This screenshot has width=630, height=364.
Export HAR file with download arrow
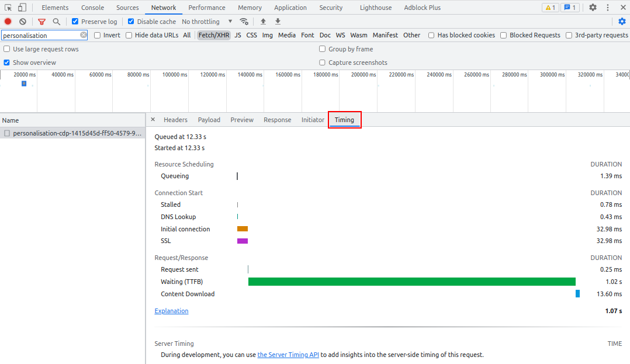pyautogui.click(x=278, y=21)
